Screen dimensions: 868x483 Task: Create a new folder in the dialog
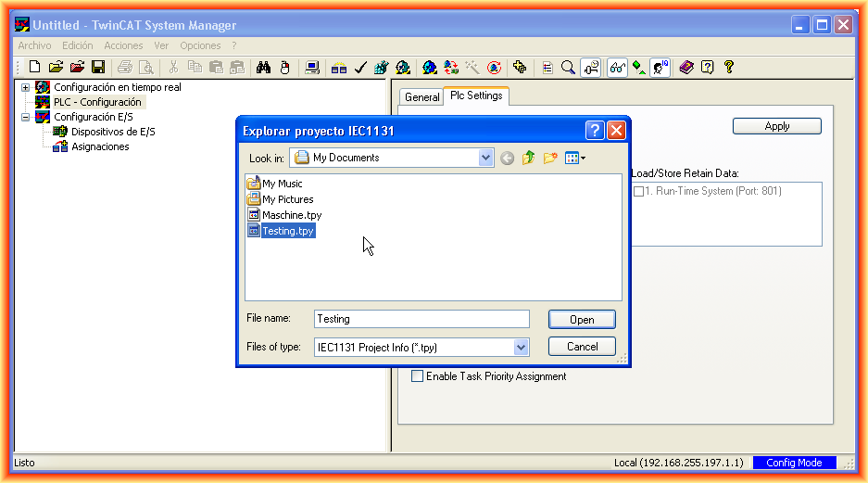click(x=550, y=159)
